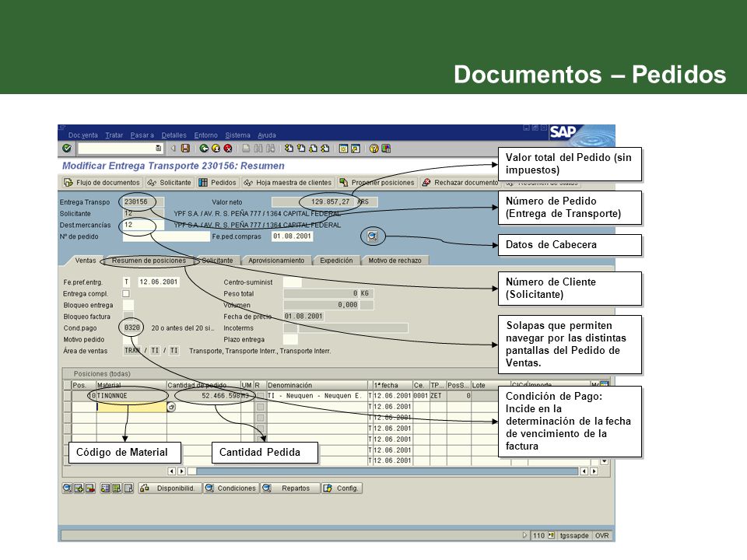Open system info dropdown next to 110
747x560 pixels.
551,535
